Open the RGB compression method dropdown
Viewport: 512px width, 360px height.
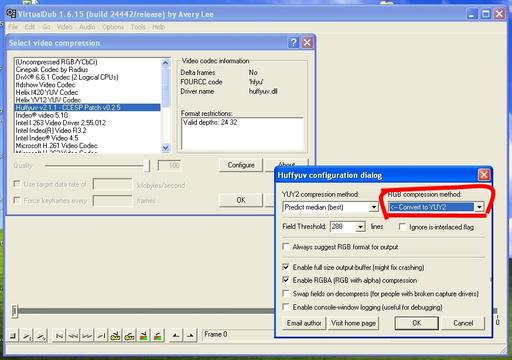coord(479,207)
